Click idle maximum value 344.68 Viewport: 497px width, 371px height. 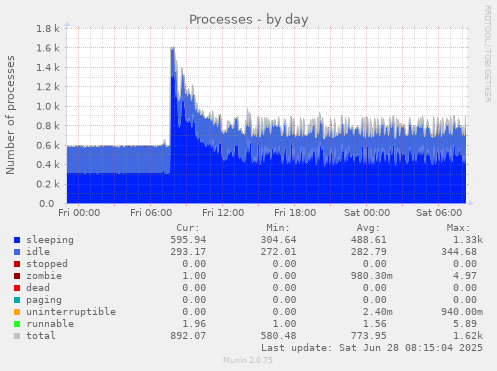pyautogui.click(x=459, y=252)
